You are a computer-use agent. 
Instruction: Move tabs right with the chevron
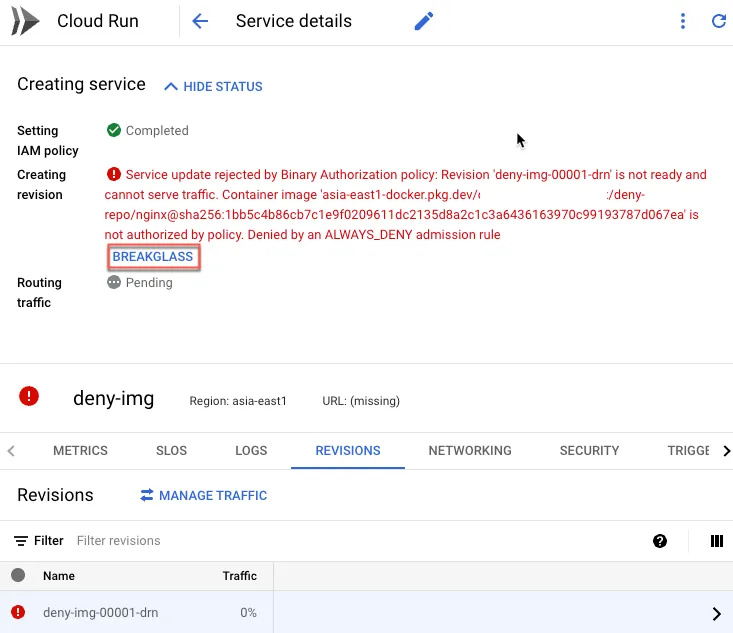tap(726, 451)
